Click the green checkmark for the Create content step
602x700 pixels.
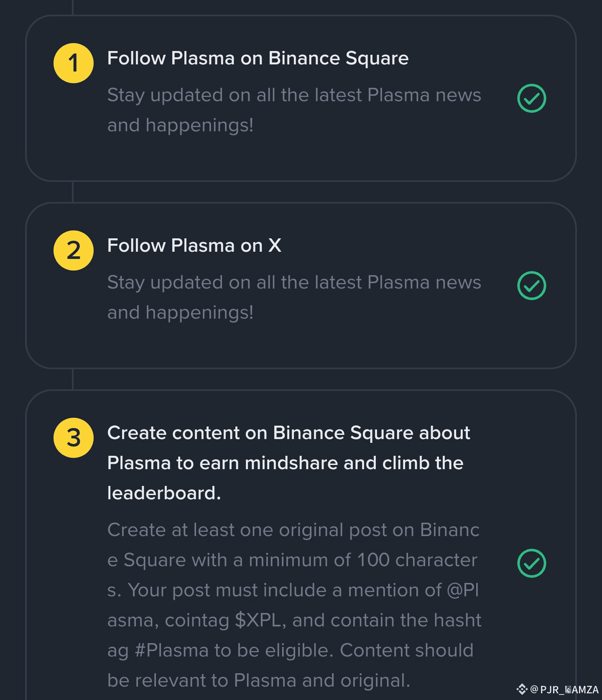531,563
